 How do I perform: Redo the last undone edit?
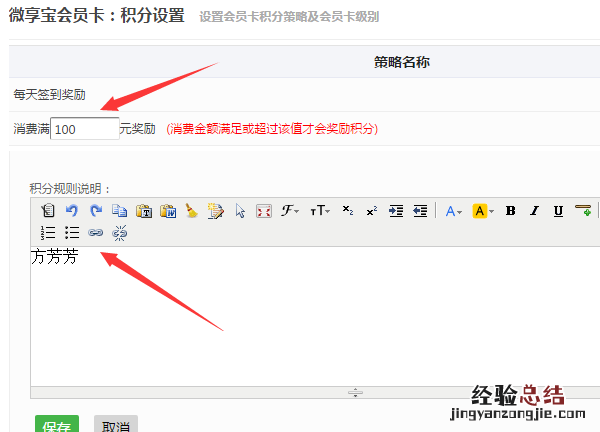pos(96,211)
